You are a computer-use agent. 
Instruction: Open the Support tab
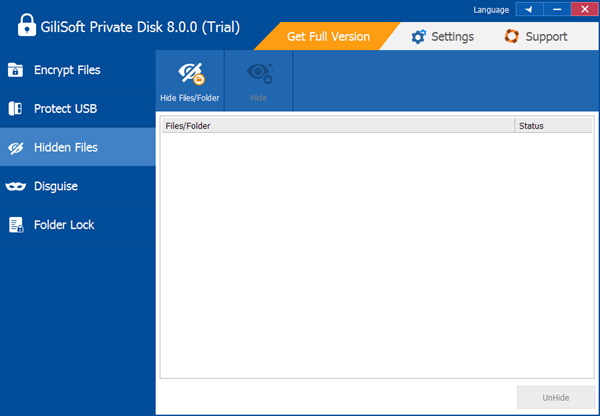point(536,36)
